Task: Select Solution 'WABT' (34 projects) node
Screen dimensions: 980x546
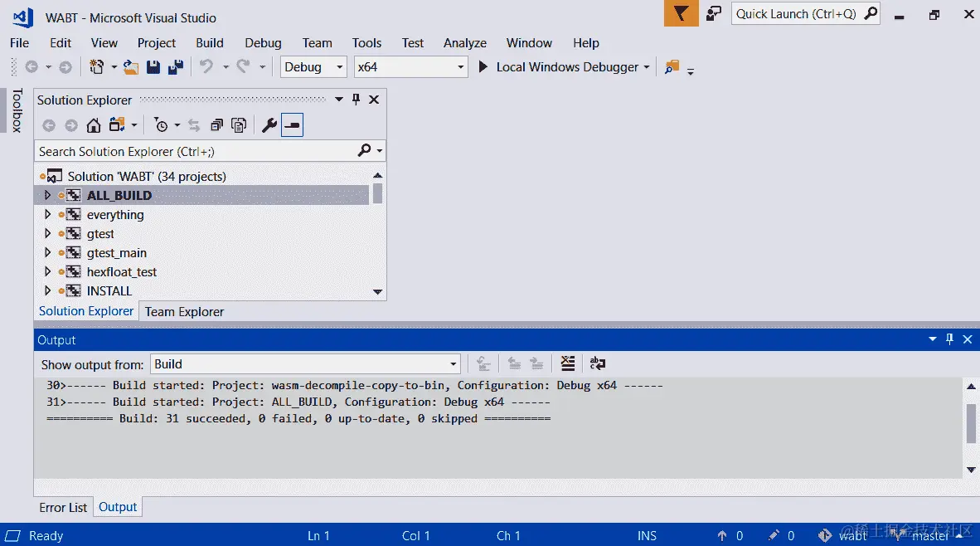Action: pos(146,177)
